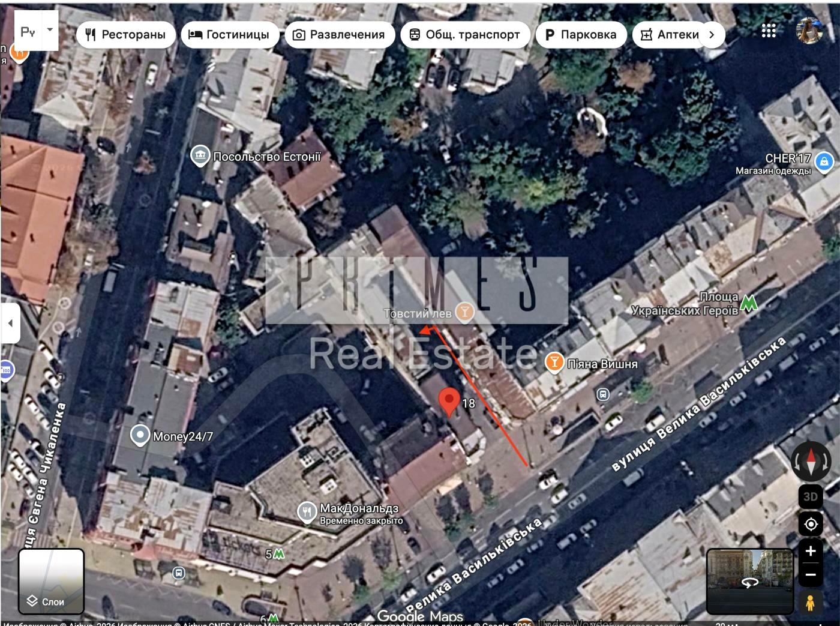Show more category chips with the arrow

click(x=712, y=35)
